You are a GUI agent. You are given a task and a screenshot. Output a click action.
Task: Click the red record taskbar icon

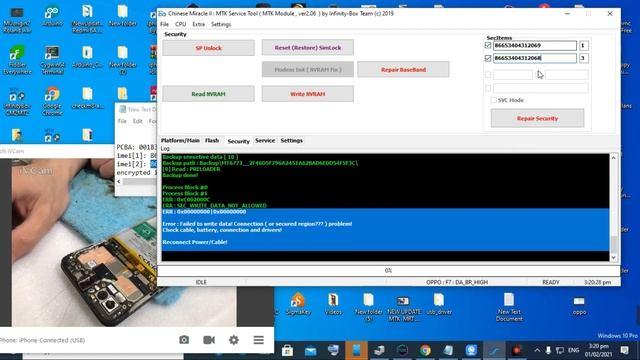(517, 350)
